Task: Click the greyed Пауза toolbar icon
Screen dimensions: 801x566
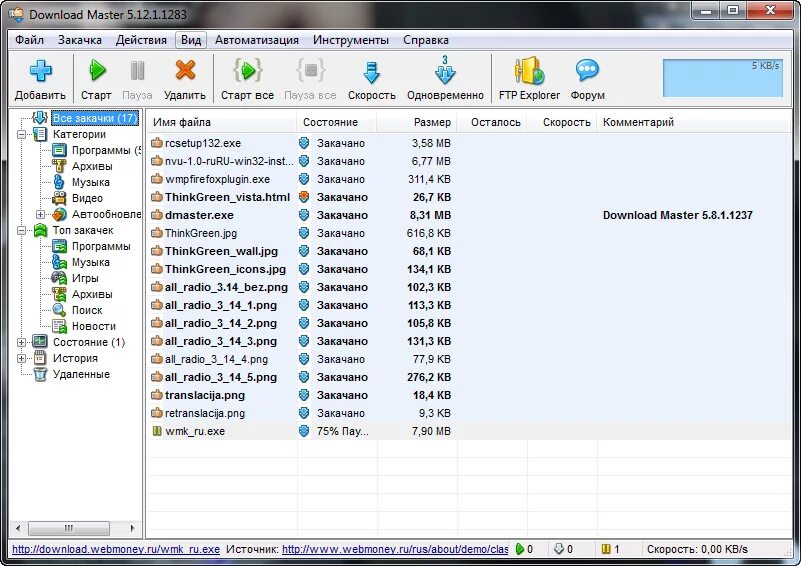Action: [x=137, y=70]
